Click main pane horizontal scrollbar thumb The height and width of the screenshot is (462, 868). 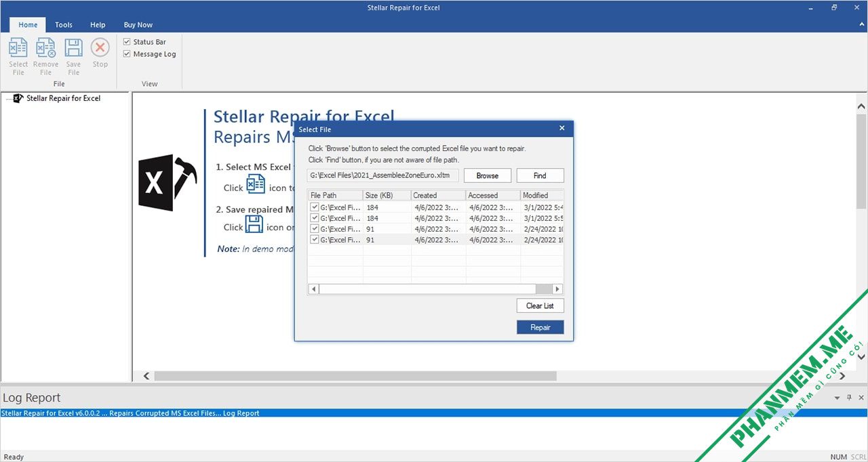(355, 376)
